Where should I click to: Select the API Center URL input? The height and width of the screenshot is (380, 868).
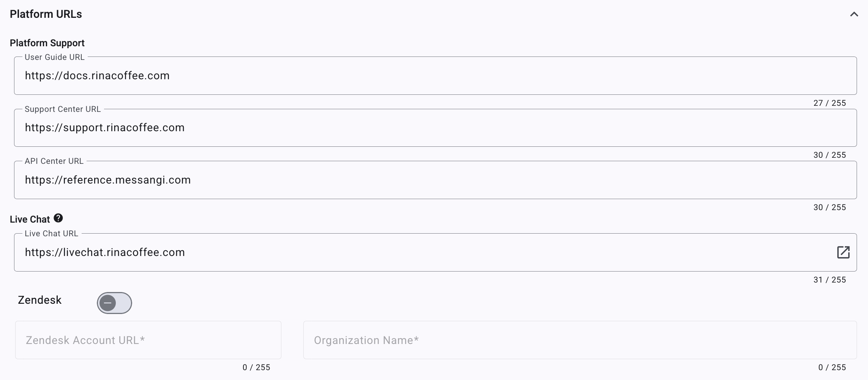click(435, 180)
